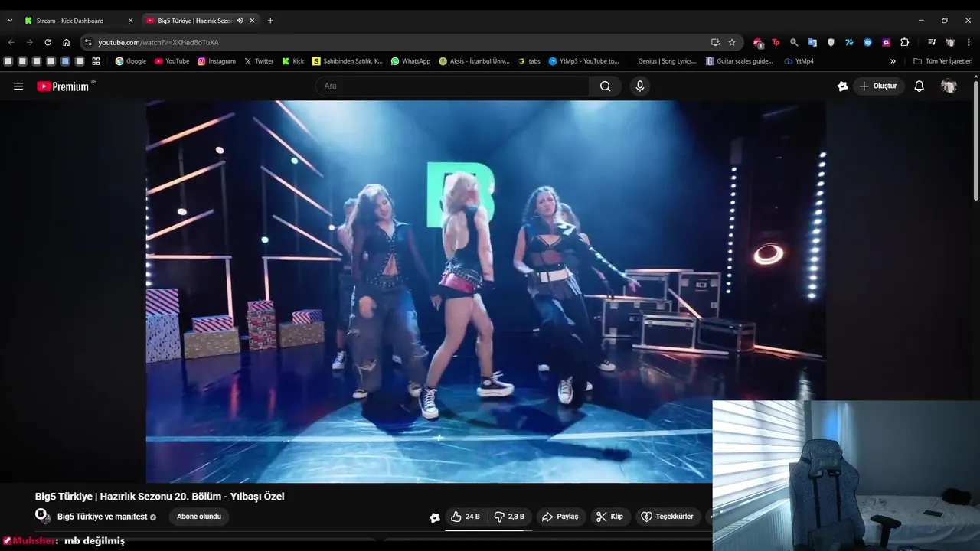Open the YouTube bookmark
The width and height of the screenshot is (980, 551).
tap(171, 61)
